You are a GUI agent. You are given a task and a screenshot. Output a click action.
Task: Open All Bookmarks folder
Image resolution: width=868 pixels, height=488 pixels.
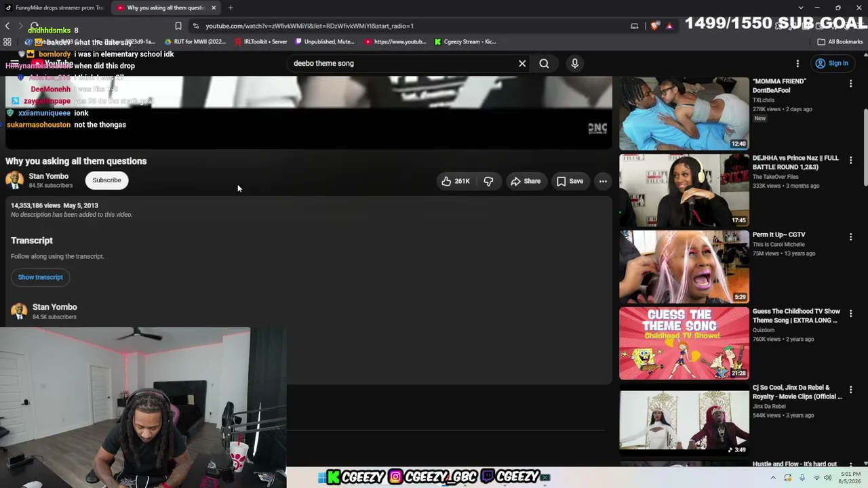click(840, 41)
